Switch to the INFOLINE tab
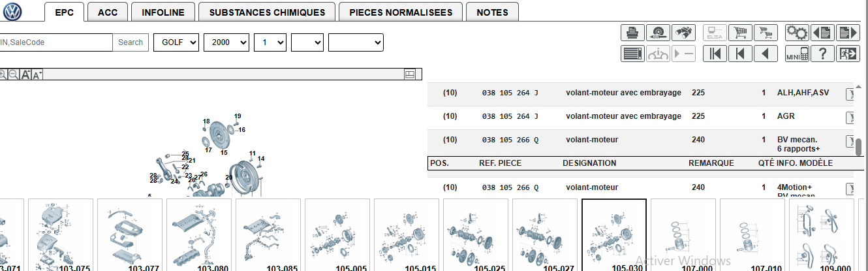This screenshot has height=271, width=868. 163,12
